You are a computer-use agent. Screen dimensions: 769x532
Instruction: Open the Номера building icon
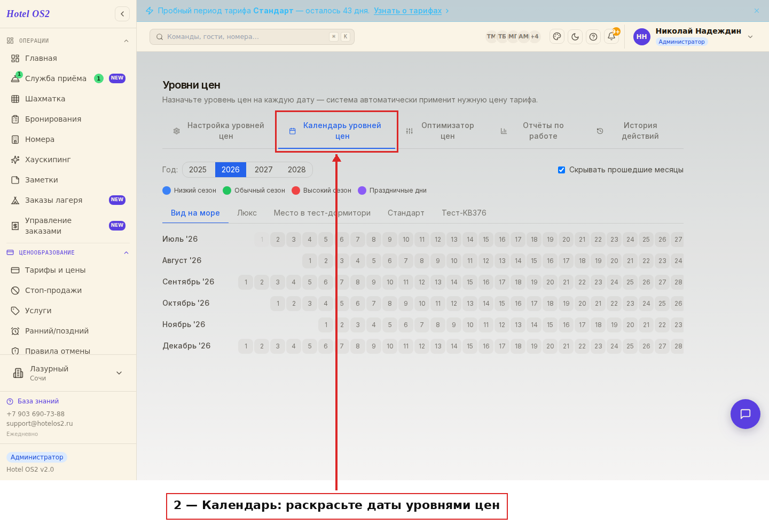click(15, 139)
